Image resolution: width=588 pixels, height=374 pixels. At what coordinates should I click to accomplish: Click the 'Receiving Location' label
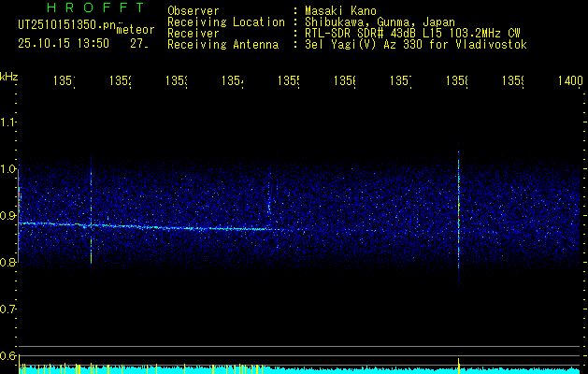coord(226,22)
